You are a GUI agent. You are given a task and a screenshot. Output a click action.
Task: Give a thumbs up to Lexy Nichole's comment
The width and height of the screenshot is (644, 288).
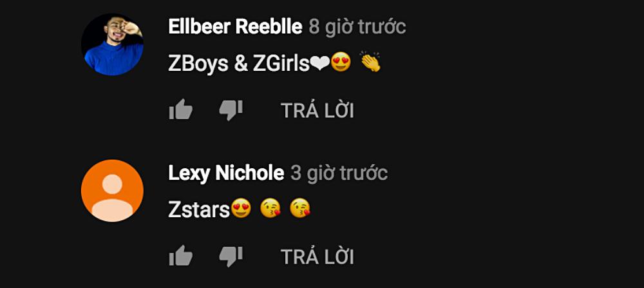pos(181,256)
